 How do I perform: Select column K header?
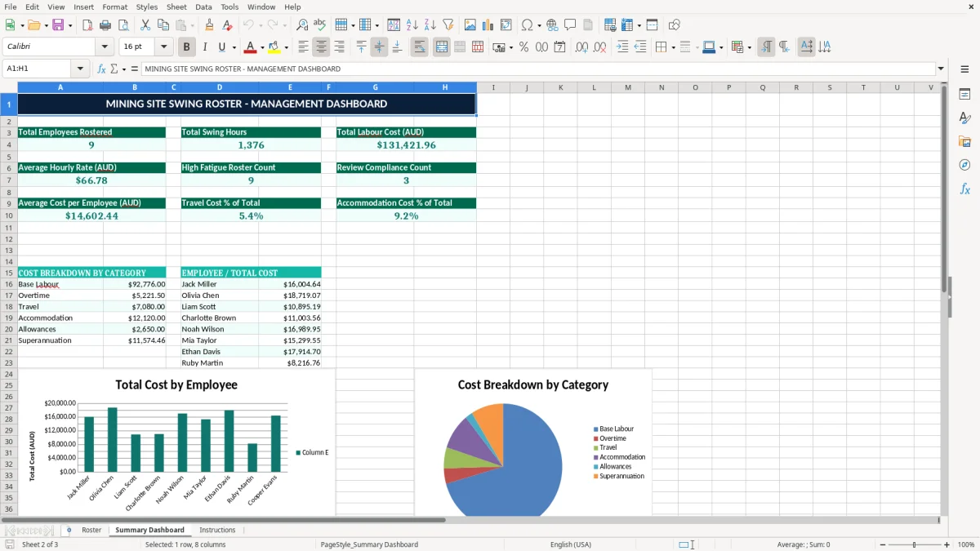pyautogui.click(x=560, y=87)
